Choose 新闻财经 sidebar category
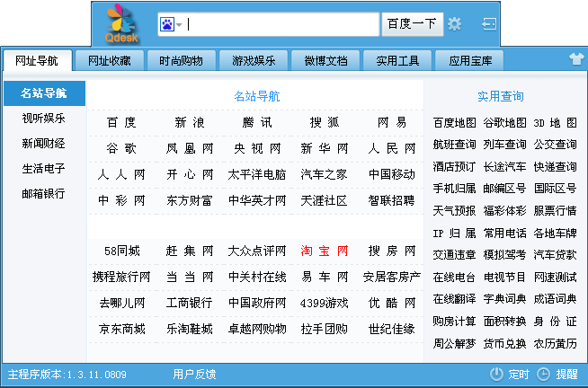588x388 pixels. 43,144
